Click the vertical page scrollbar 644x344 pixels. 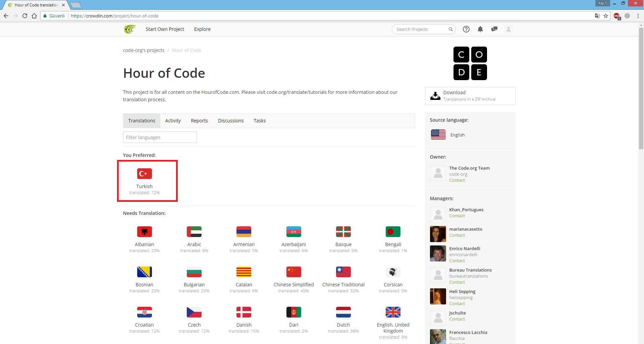(641, 89)
